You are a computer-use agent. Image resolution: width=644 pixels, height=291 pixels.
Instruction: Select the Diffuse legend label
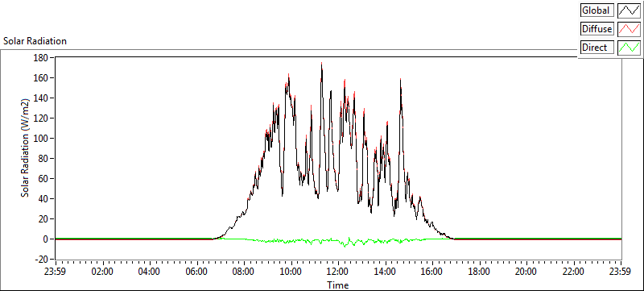click(597, 29)
